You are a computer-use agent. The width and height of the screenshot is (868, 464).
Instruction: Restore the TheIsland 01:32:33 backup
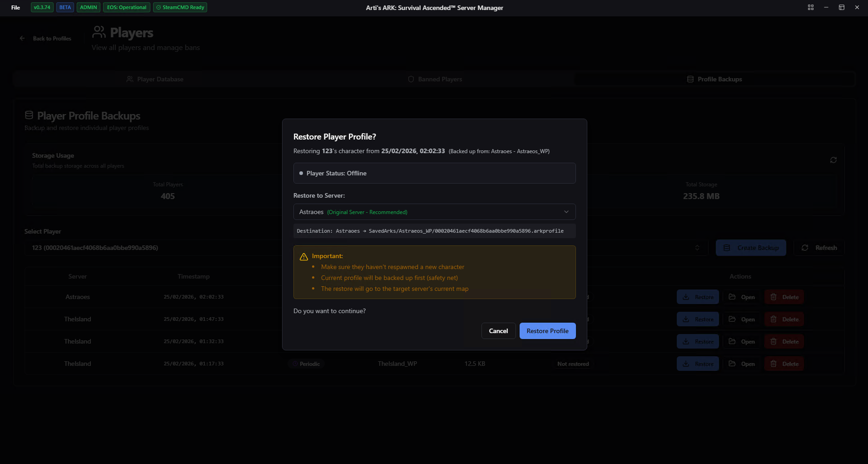click(x=698, y=342)
